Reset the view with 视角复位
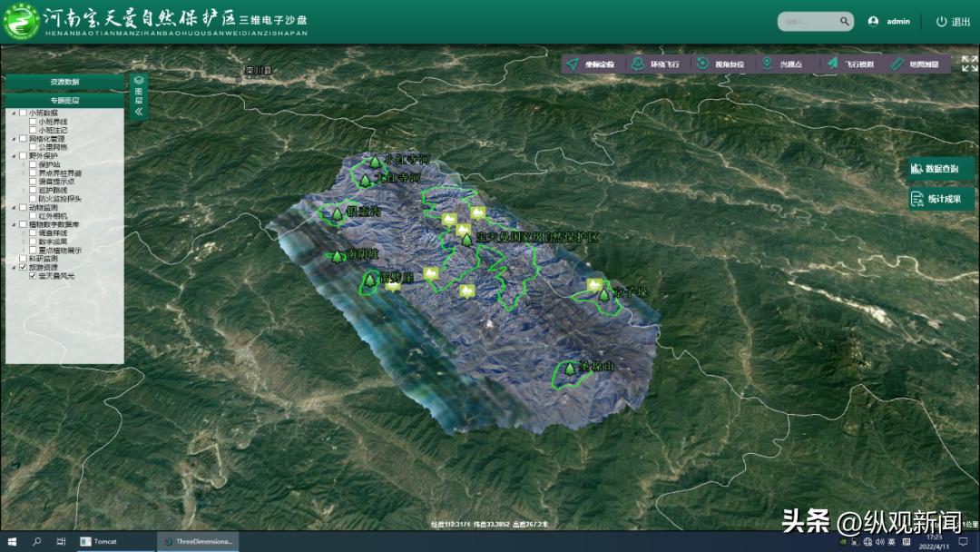980x552 pixels. point(721,64)
